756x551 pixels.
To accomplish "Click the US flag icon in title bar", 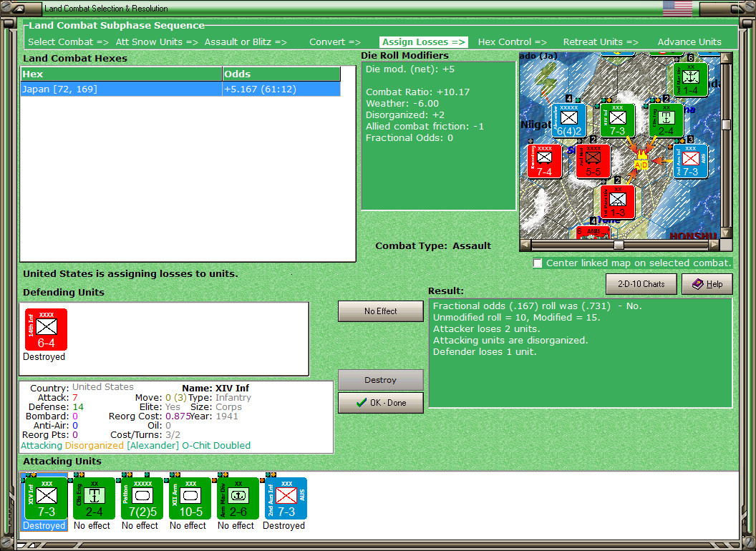I will tap(677, 8).
